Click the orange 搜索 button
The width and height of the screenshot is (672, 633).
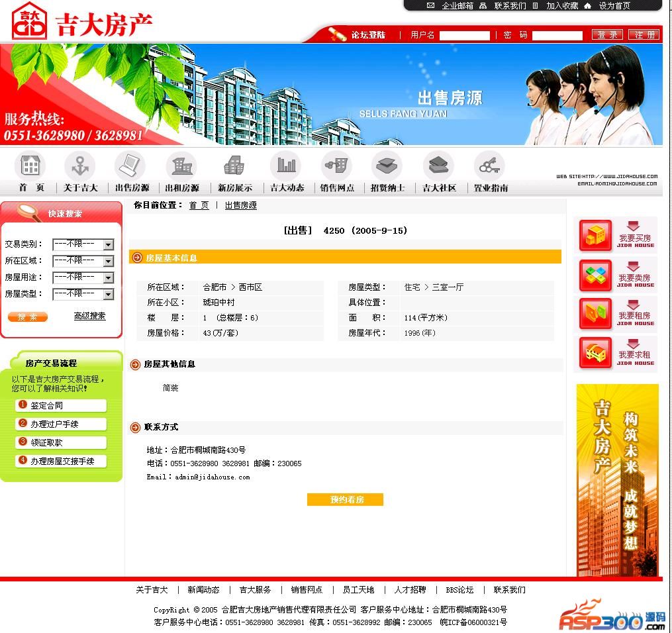(x=27, y=316)
